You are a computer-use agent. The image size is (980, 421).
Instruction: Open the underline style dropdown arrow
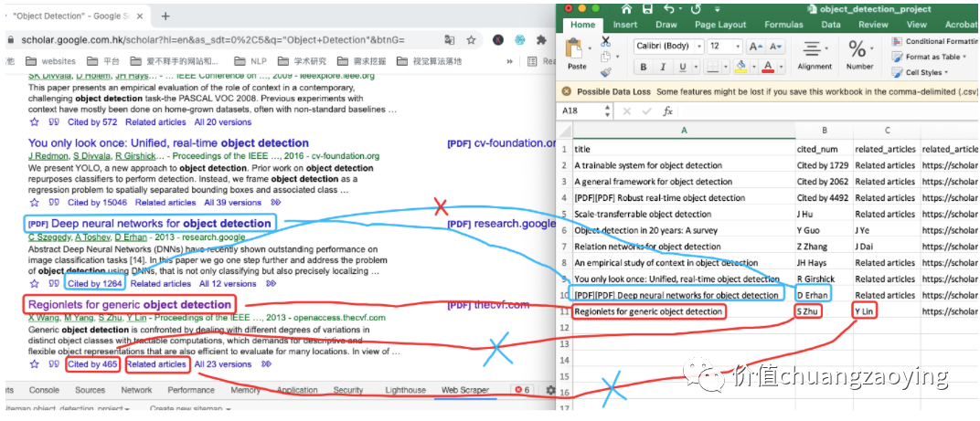695,67
